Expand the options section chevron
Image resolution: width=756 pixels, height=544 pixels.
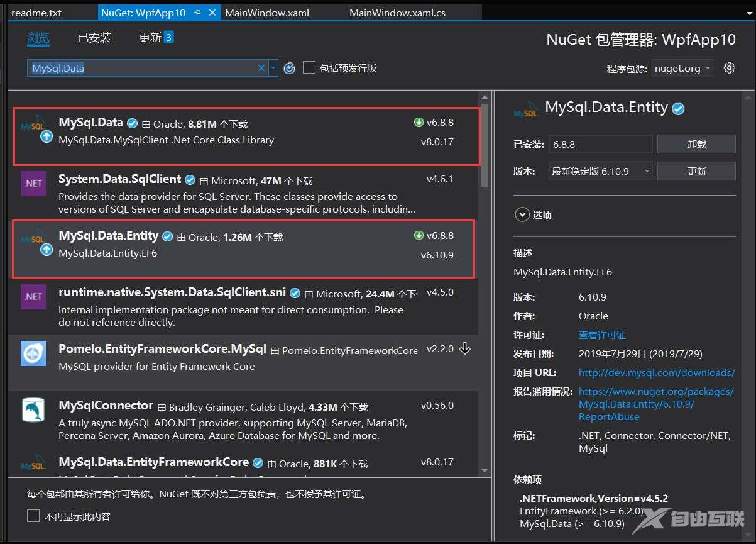(522, 215)
